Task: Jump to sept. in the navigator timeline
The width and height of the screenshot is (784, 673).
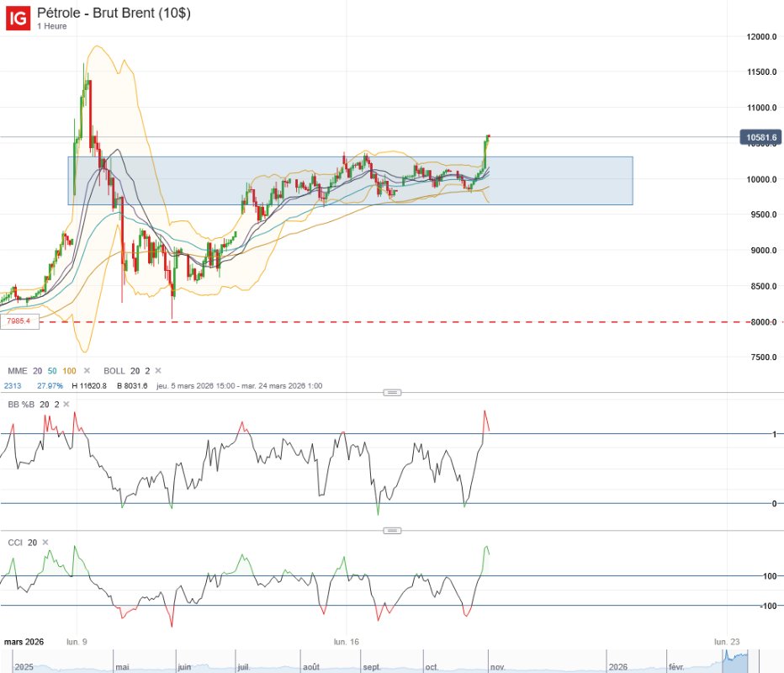Action: (372, 667)
